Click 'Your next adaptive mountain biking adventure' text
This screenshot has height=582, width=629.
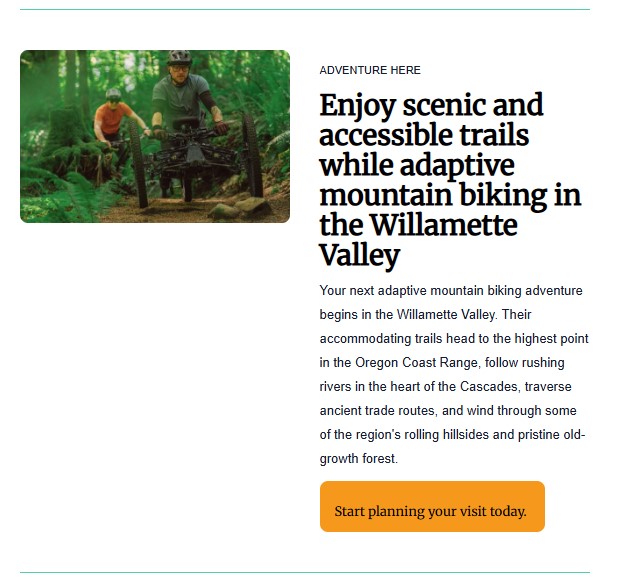(451, 291)
